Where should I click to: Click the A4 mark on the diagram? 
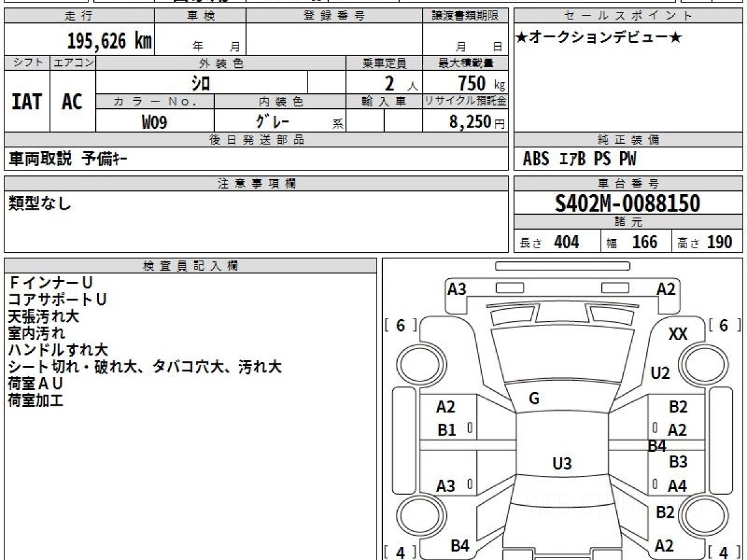coord(677,486)
